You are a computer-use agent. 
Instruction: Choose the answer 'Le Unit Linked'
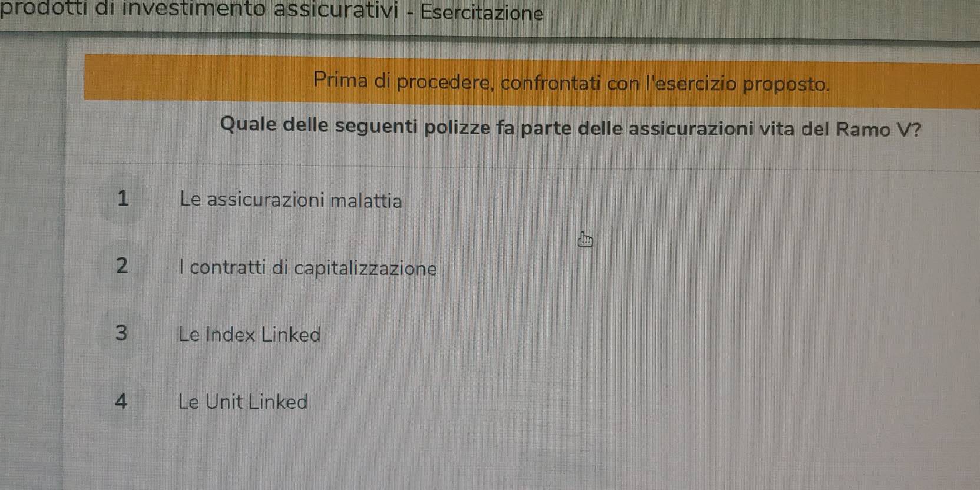[243, 402]
